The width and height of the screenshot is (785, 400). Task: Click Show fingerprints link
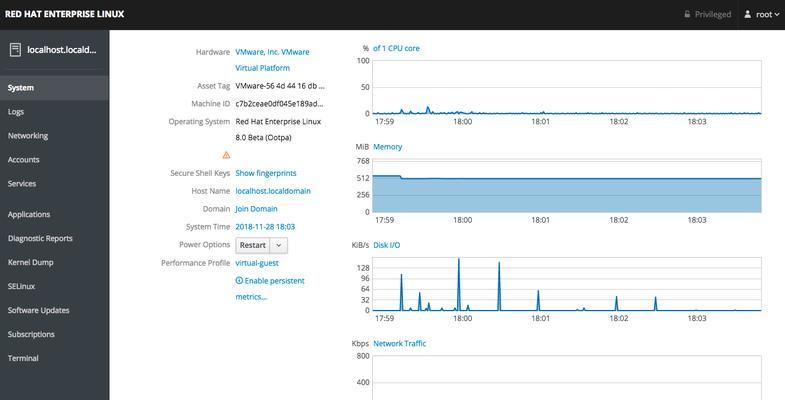pyautogui.click(x=266, y=173)
